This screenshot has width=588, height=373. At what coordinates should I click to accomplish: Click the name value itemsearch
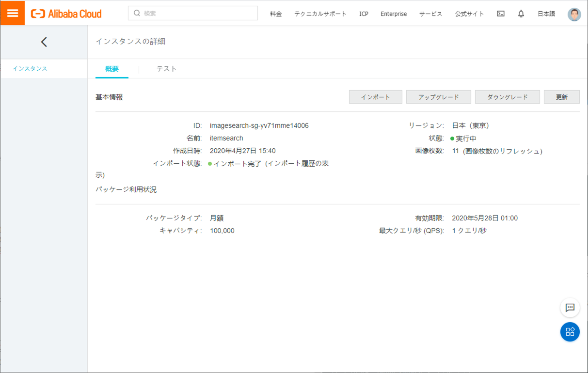pos(226,138)
